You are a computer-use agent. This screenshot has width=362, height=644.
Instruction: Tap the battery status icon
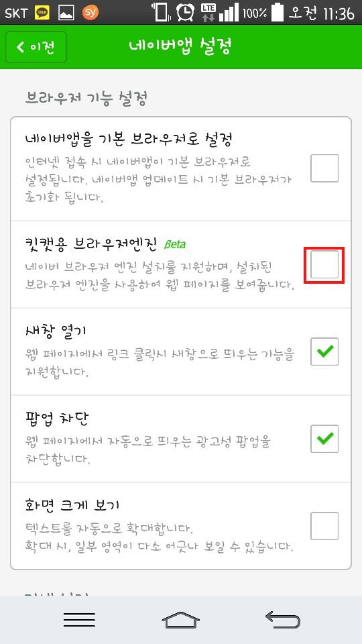[278, 12]
